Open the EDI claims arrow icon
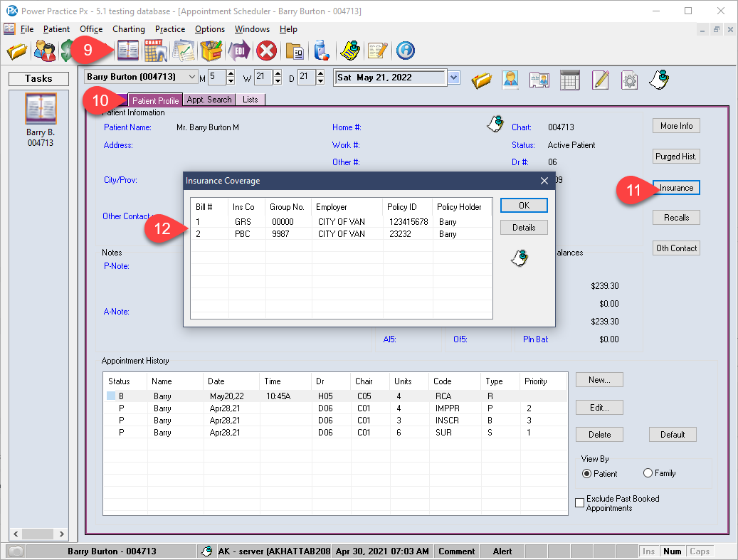The image size is (738, 560). pos(239,51)
